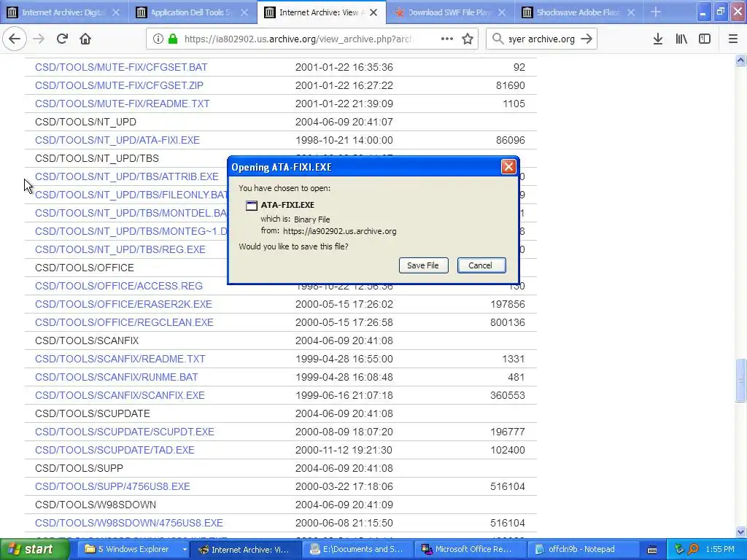Click the page scrollbar up arrow
This screenshot has width=747, height=560.
click(x=740, y=60)
